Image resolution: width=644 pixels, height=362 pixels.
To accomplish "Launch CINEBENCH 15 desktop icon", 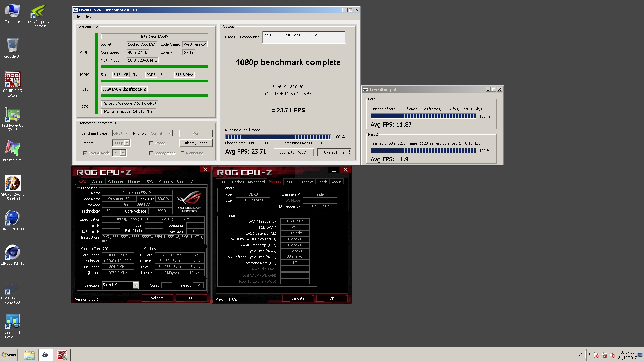I will (12, 255).
